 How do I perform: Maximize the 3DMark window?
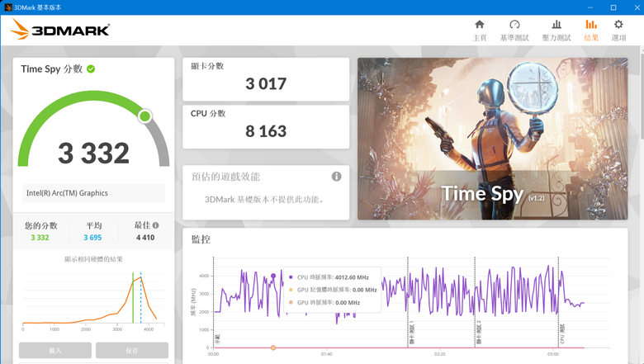point(613,7)
